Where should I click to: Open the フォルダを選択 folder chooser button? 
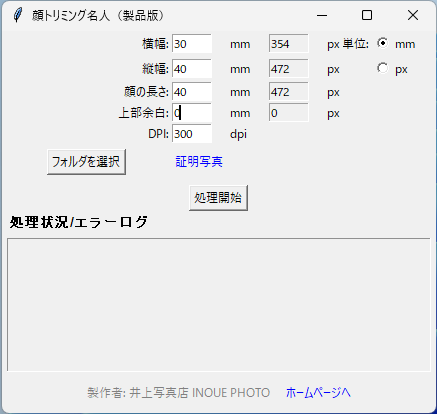pos(86,162)
